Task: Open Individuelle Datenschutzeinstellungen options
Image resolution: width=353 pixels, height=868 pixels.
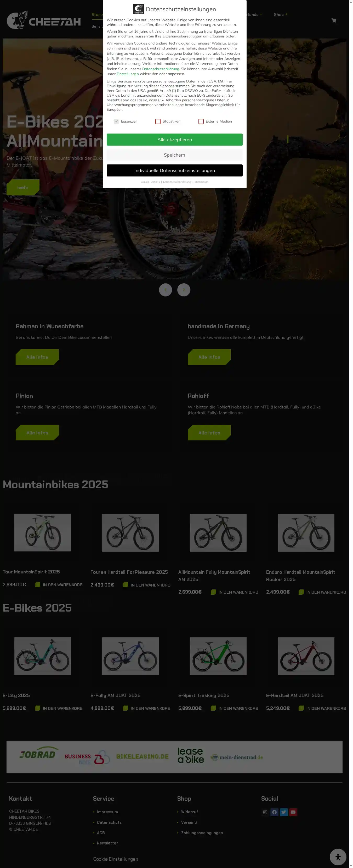Action: [x=174, y=170]
